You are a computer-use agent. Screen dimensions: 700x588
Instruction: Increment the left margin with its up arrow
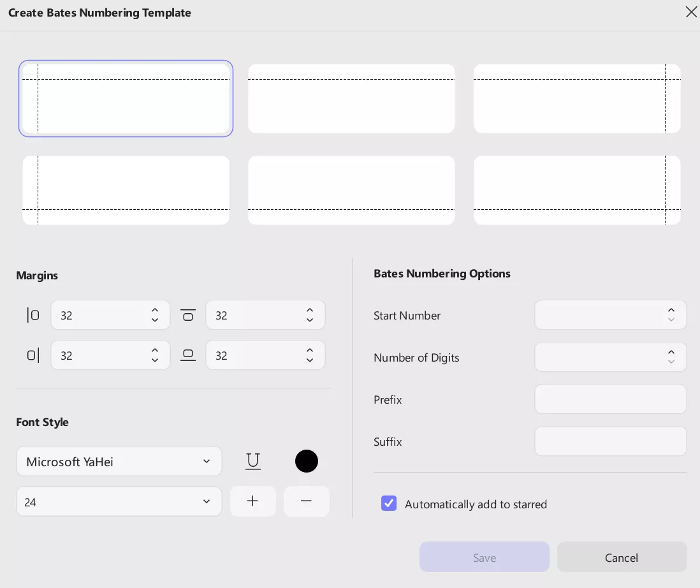(x=155, y=311)
